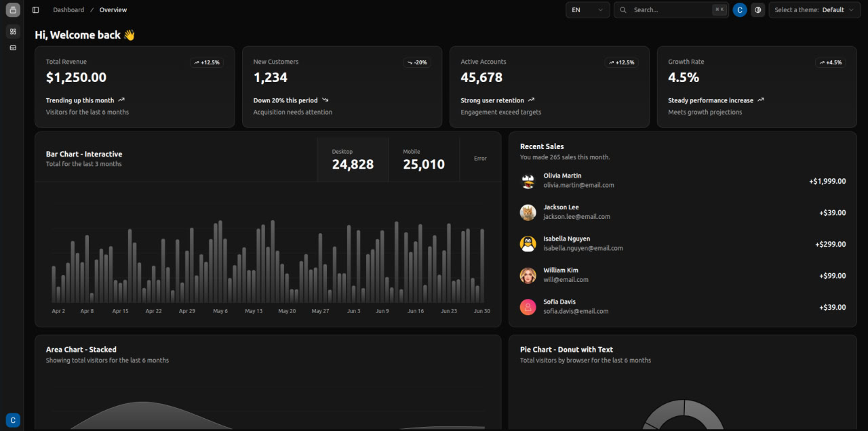Click will@email.com

point(566,280)
